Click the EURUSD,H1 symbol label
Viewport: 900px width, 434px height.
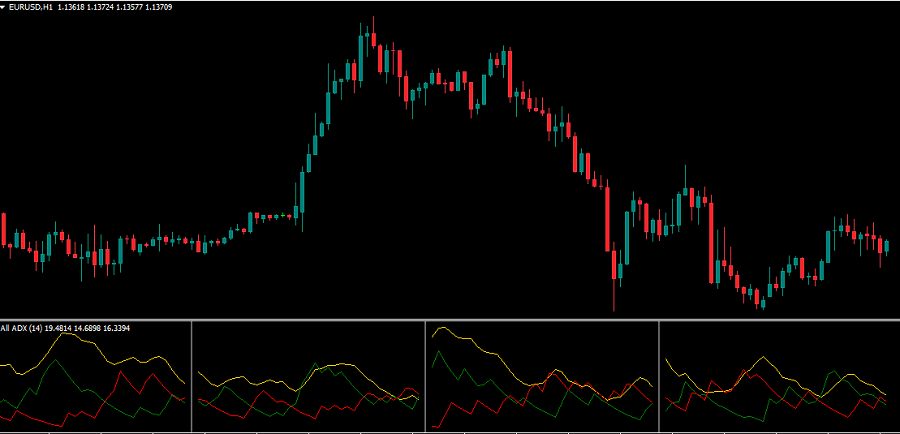pyautogui.click(x=32, y=7)
